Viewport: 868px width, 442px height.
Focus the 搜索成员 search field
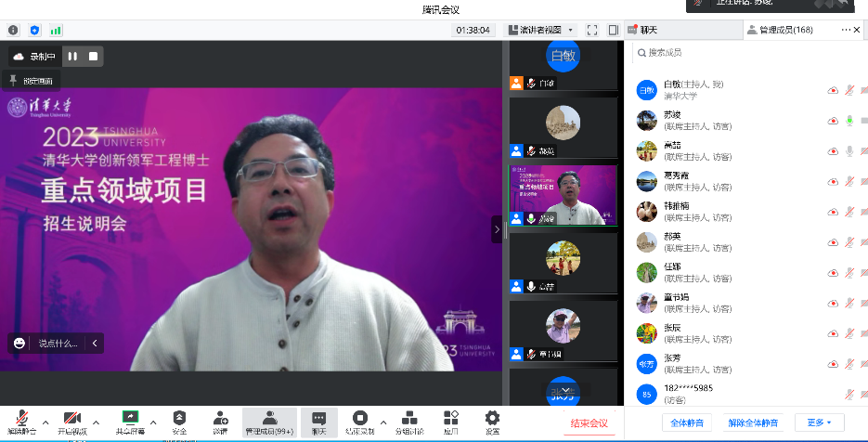[749, 53]
